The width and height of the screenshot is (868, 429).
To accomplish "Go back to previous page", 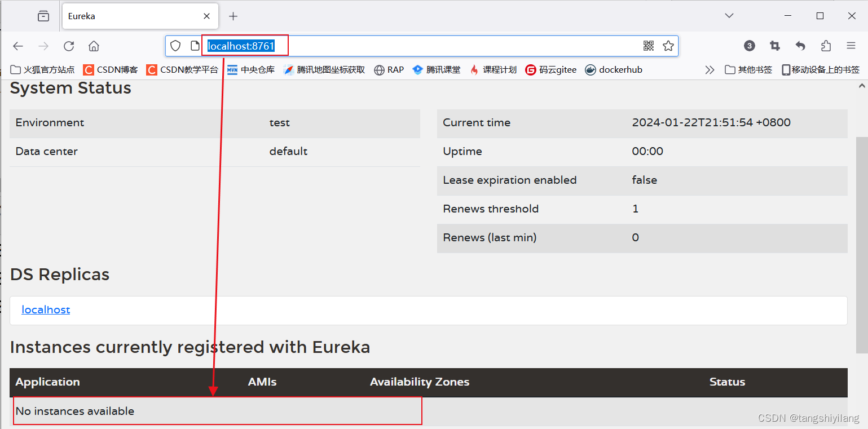I will pyautogui.click(x=18, y=46).
